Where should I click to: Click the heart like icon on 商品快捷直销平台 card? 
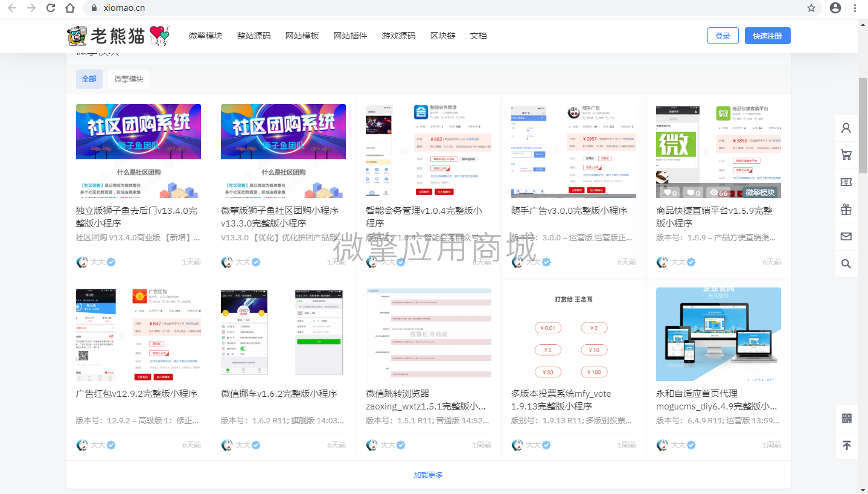(667, 193)
